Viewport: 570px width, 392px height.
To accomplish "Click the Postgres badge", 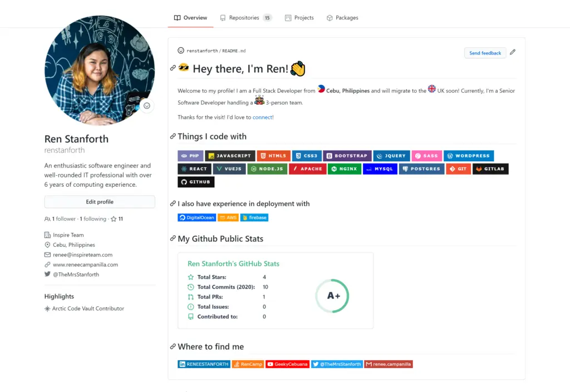I will point(421,168).
